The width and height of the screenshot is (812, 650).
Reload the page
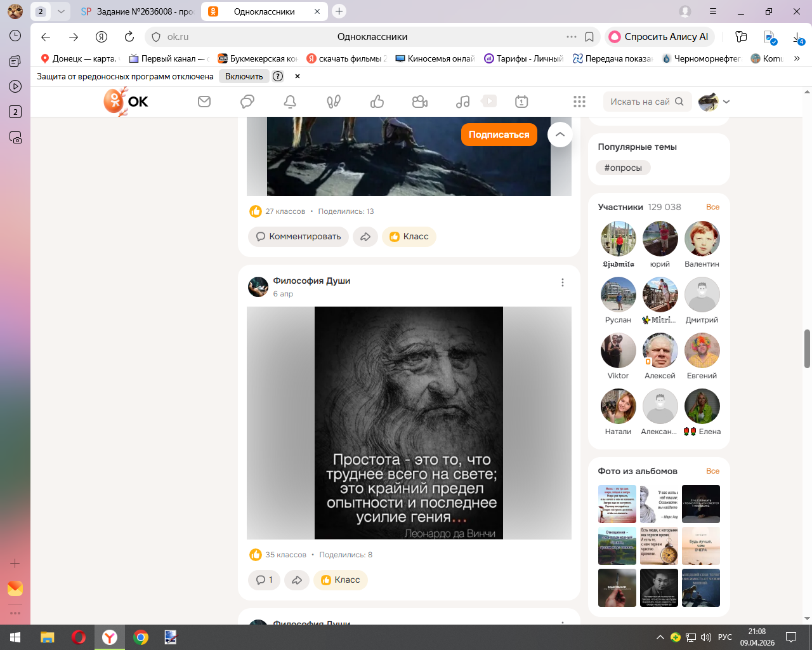point(129,37)
